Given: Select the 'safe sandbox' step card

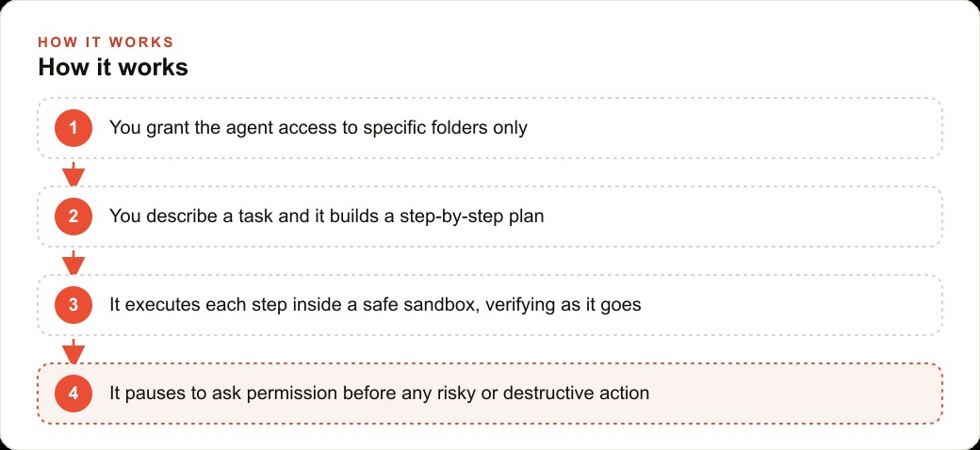Looking at the screenshot, I should (490, 305).
